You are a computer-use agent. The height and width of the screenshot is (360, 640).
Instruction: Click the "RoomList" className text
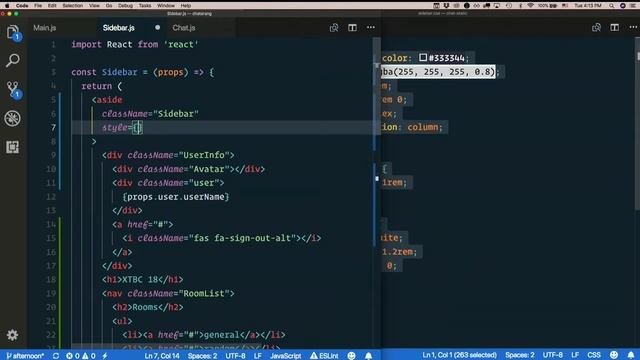[204, 293]
